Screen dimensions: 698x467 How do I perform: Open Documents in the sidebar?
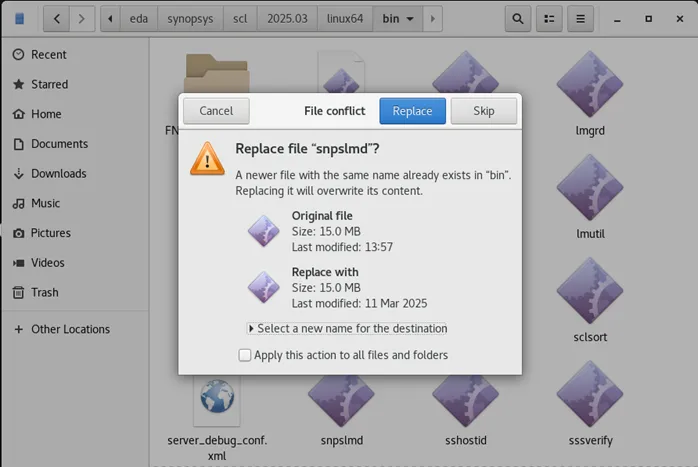(75, 144)
